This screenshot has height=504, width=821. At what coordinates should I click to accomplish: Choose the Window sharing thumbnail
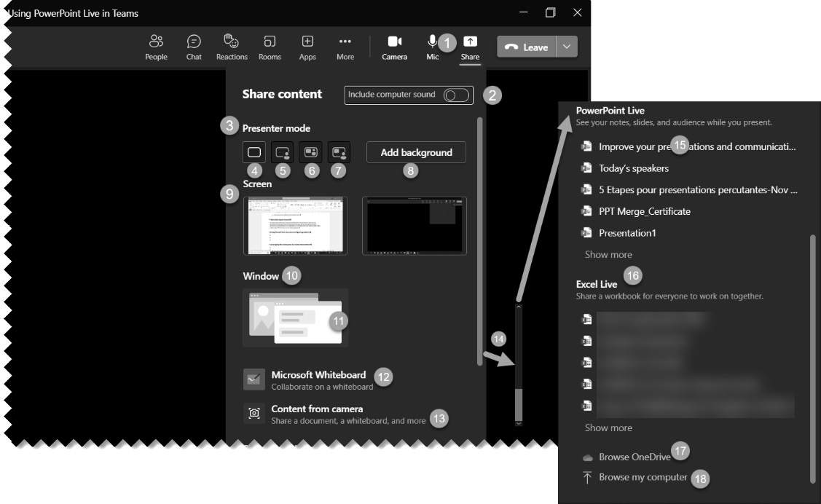point(295,318)
